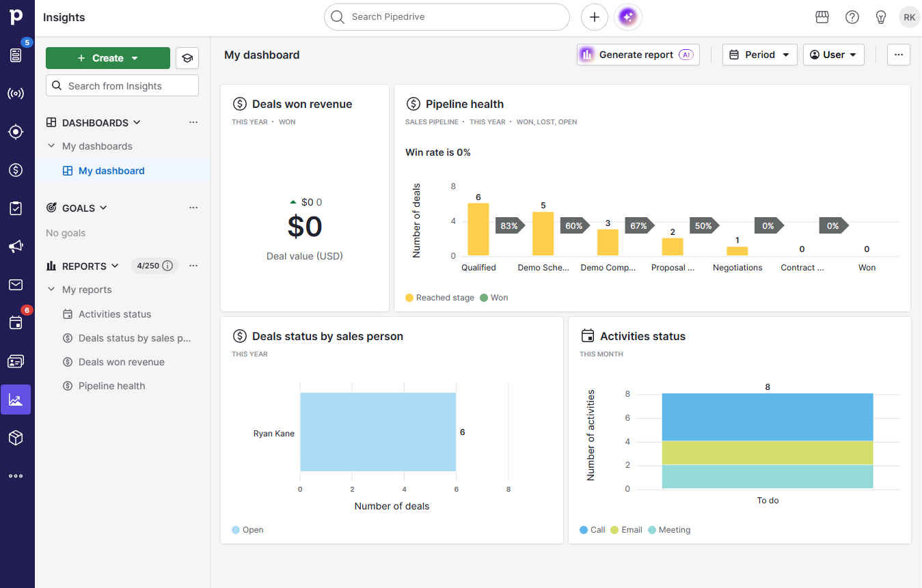
Task: Collapse the My dashboards section
Action: tap(51, 145)
